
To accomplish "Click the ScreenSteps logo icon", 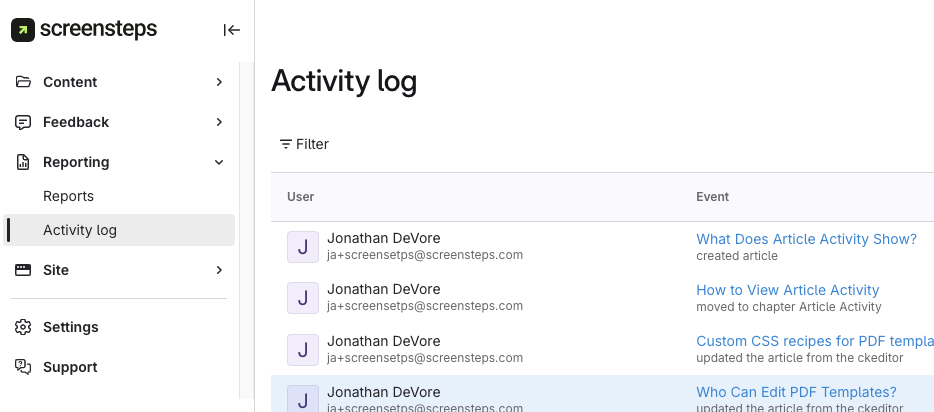I will click(23, 30).
